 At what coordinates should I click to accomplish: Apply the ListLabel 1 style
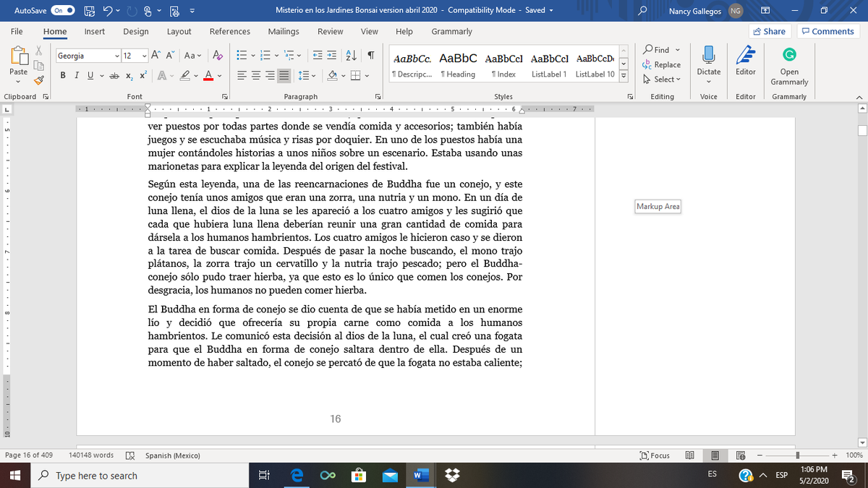point(549,65)
